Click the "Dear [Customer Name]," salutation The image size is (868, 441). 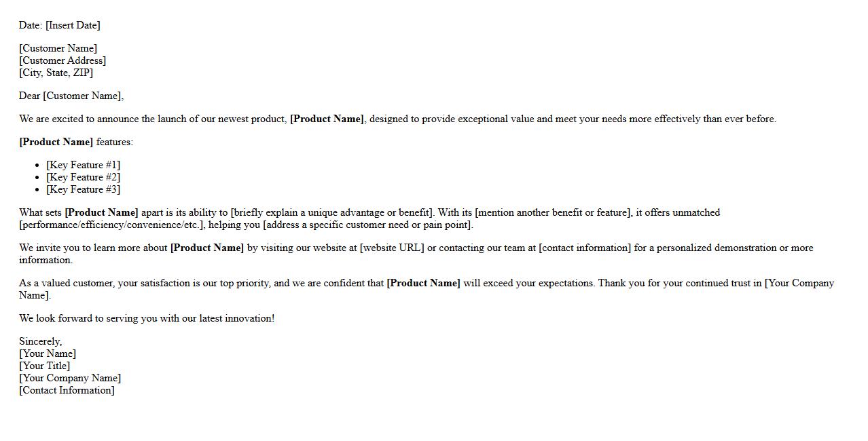[71, 96]
